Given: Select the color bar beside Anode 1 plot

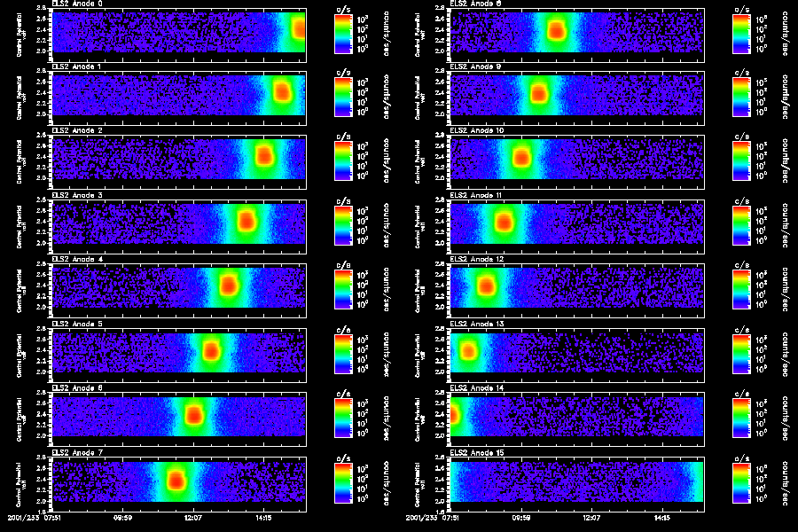Looking at the screenshot, I should (343, 98).
